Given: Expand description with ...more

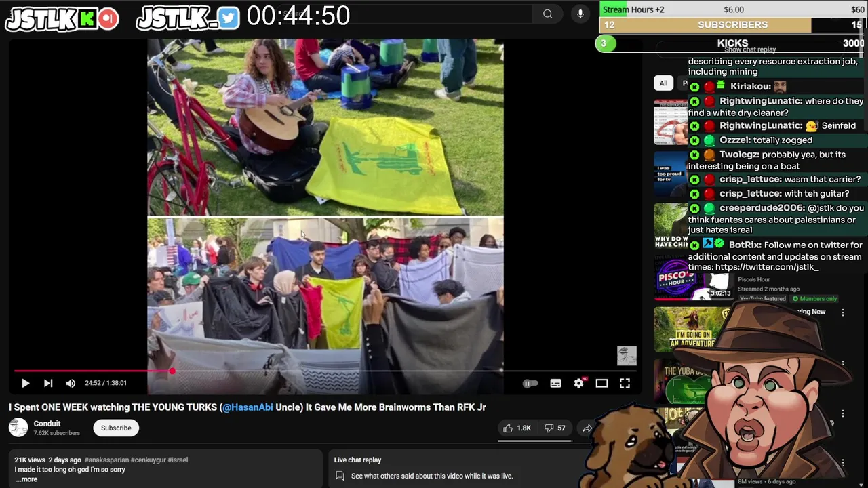Looking at the screenshot, I should point(26,479).
